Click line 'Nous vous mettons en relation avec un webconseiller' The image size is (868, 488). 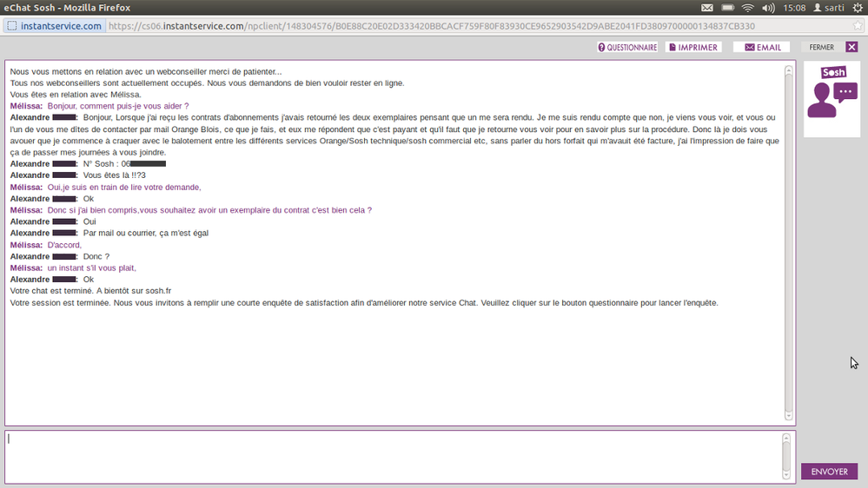[146, 72]
